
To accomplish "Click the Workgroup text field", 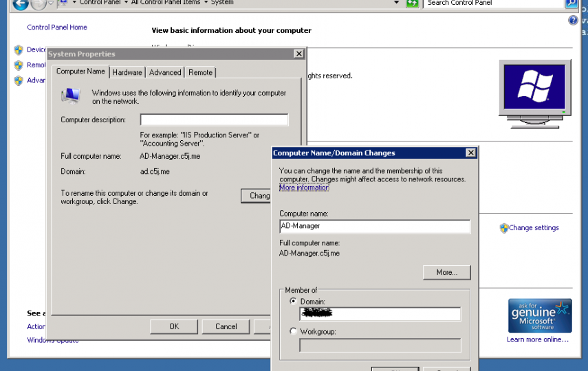I will tap(380, 345).
